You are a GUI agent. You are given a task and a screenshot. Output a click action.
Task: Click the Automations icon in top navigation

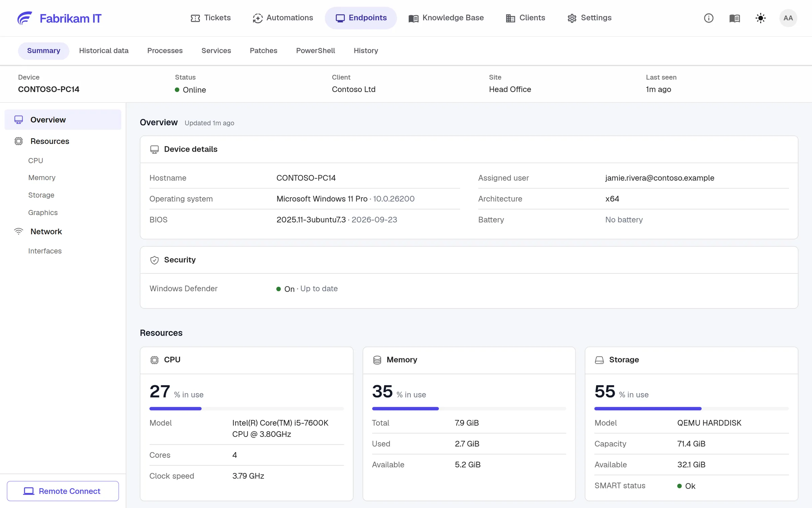pos(257,18)
